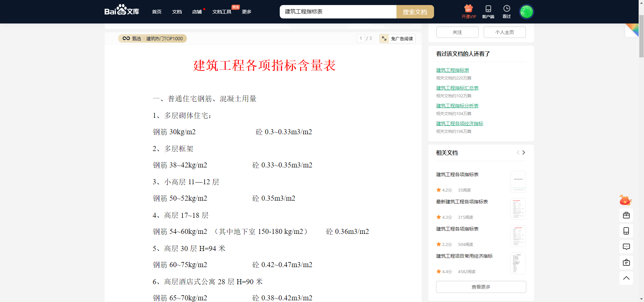Image resolution: width=644 pixels, height=302 pixels.
Task: Click the 查看更多 button
Action: coord(481,287)
